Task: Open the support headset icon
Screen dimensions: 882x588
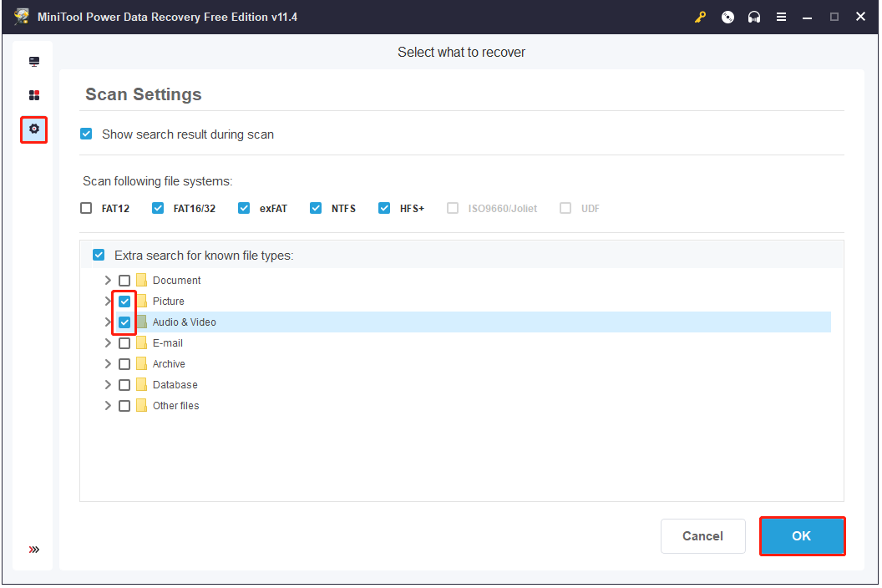Action: click(754, 17)
